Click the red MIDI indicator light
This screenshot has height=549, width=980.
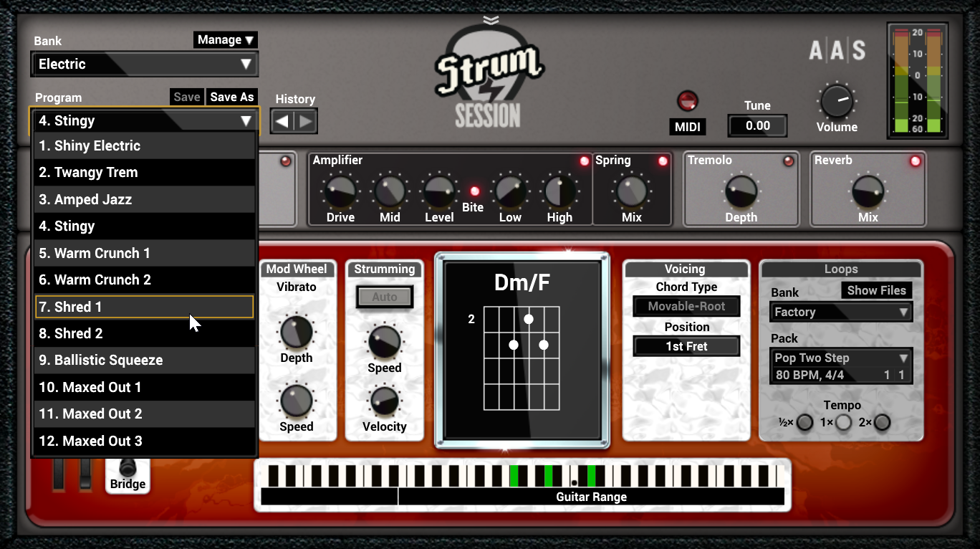(x=687, y=100)
